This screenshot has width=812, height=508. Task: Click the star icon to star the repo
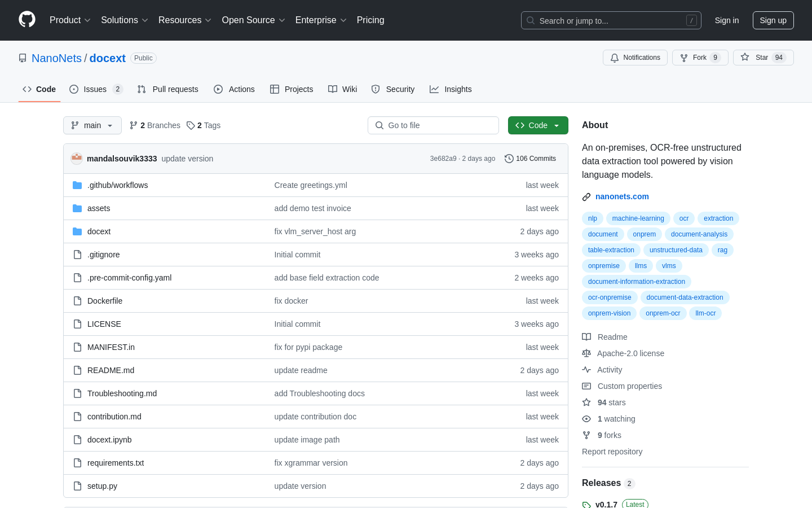(745, 58)
